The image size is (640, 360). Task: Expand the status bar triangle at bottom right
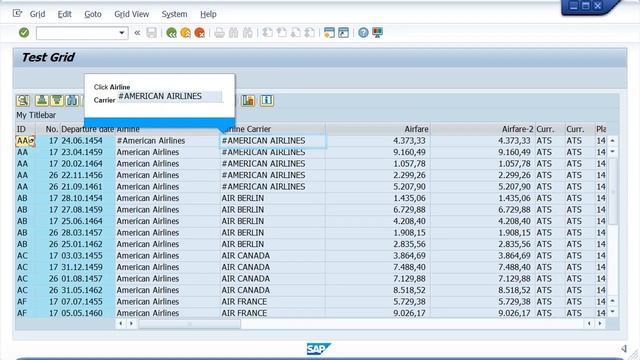(x=624, y=348)
